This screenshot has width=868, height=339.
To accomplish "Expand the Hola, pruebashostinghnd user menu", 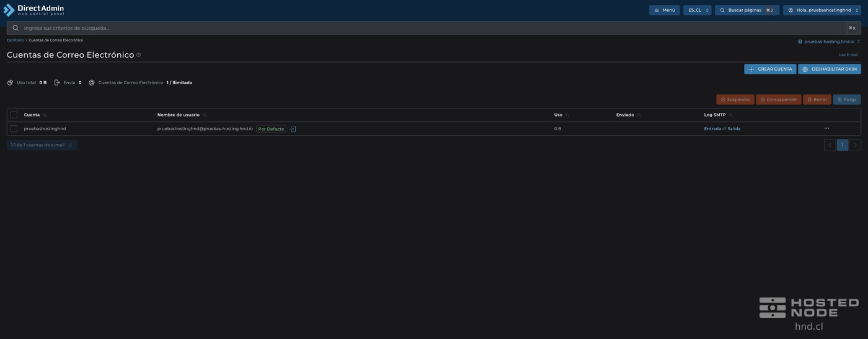I will coord(822,10).
